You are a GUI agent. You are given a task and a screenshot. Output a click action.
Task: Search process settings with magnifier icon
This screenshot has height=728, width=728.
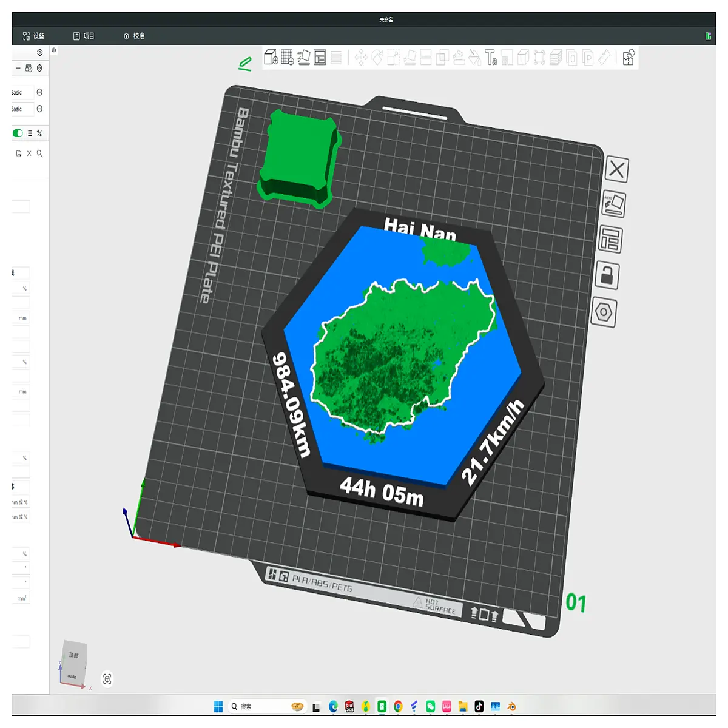[x=39, y=153]
